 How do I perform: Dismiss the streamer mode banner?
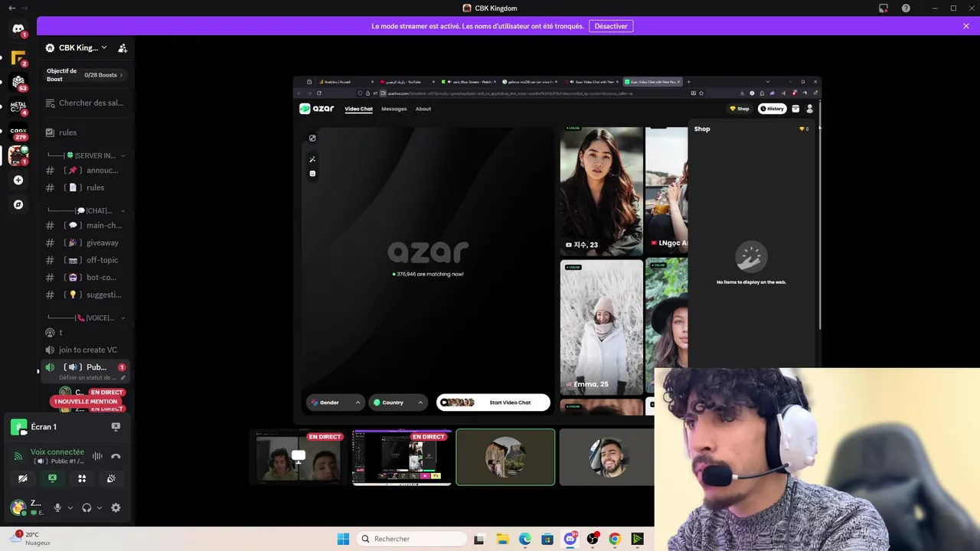coord(966,26)
